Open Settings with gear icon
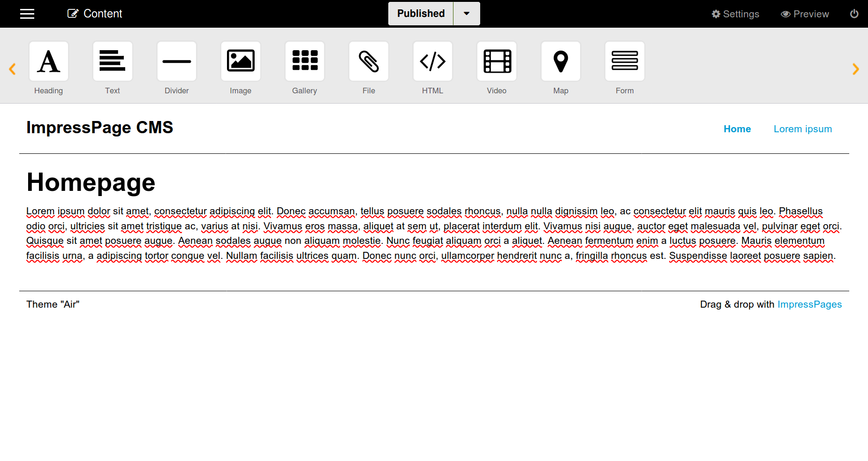The height and width of the screenshot is (461, 868). click(735, 14)
